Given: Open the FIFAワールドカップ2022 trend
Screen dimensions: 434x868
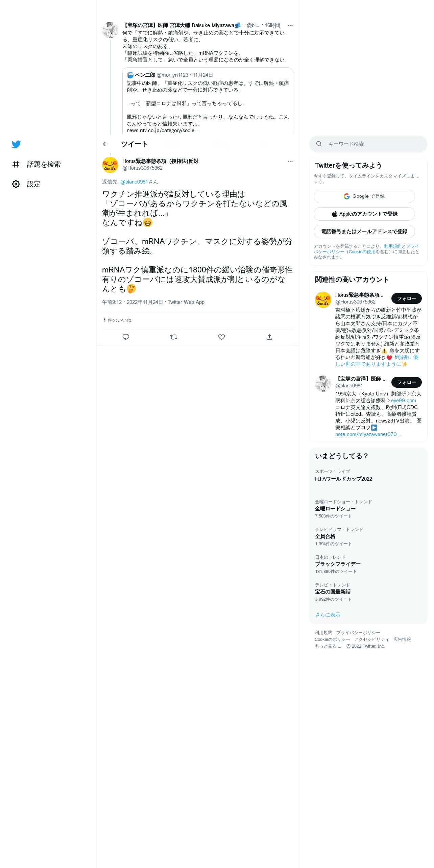Looking at the screenshot, I should point(343,479).
